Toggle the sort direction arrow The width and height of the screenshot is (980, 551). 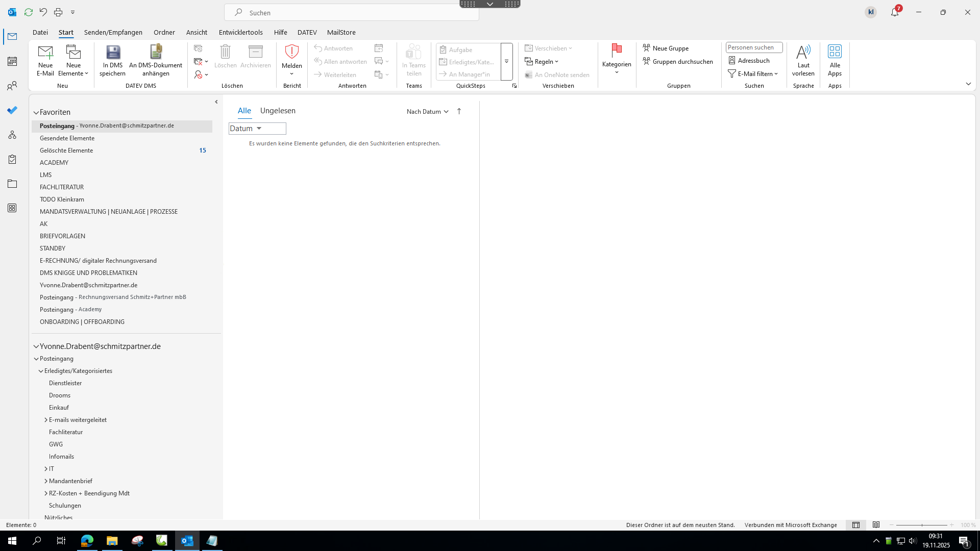(x=459, y=111)
